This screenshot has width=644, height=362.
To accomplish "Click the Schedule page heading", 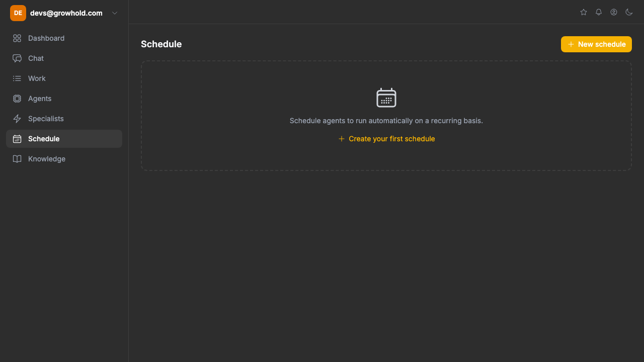I will [x=161, y=44].
